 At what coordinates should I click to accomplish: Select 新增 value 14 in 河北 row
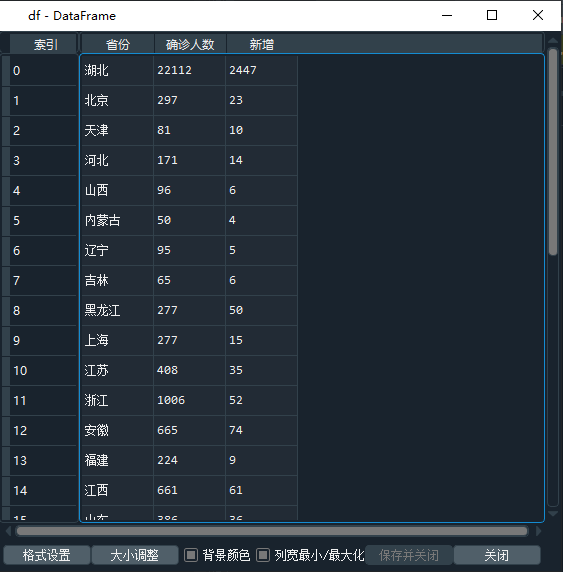click(x=262, y=161)
